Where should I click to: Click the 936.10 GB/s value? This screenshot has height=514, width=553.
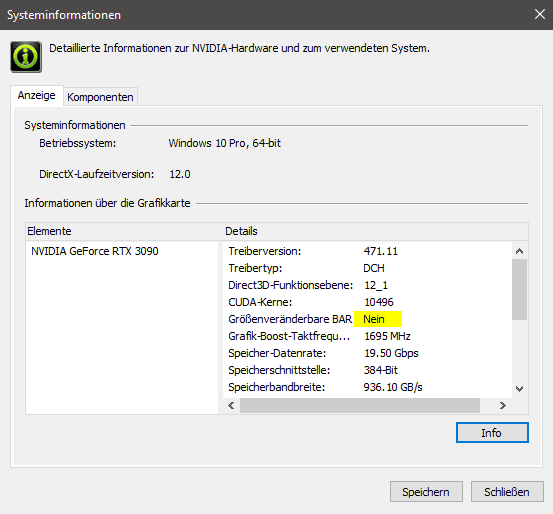pyautogui.click(x=393, y=387)
